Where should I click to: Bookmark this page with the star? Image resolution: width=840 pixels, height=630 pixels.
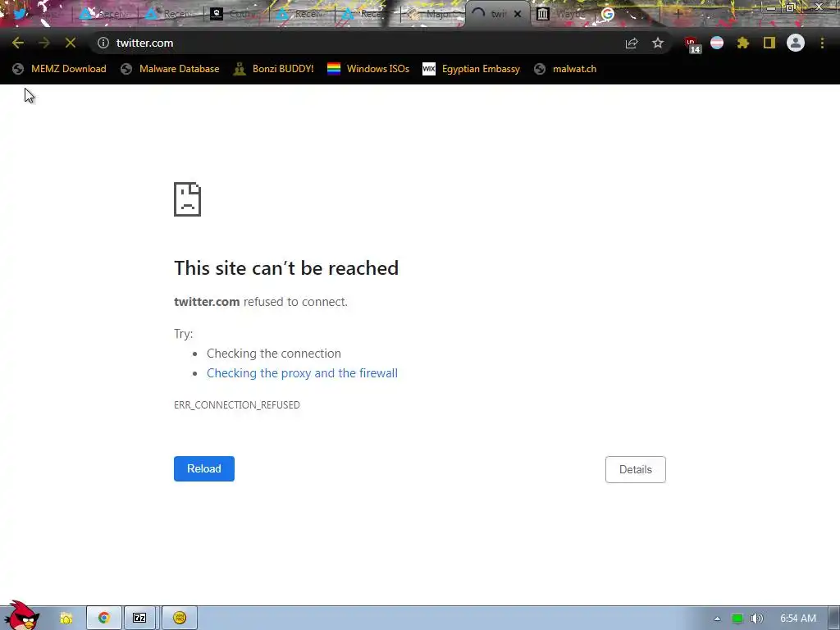[658, 43]
